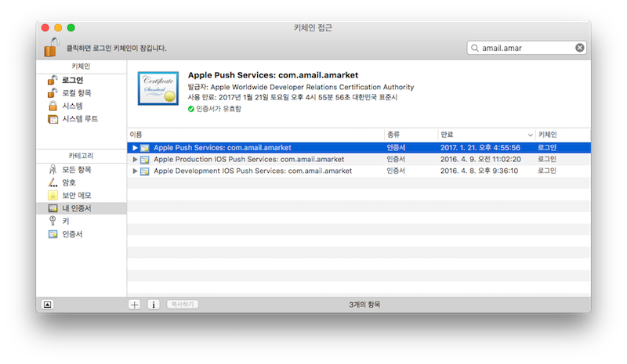The image size is (627, 364).
Task: Sort by the 키체인 column header
Action: [x=563, y=135]
